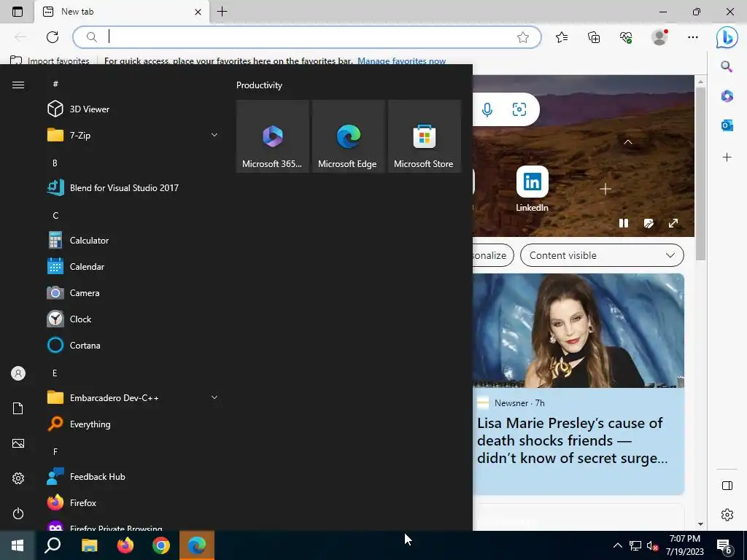The height and width of the screenshot is (560, 747).
Task: Open the Edge tab actions menu
Action: [x=18, y=12]
